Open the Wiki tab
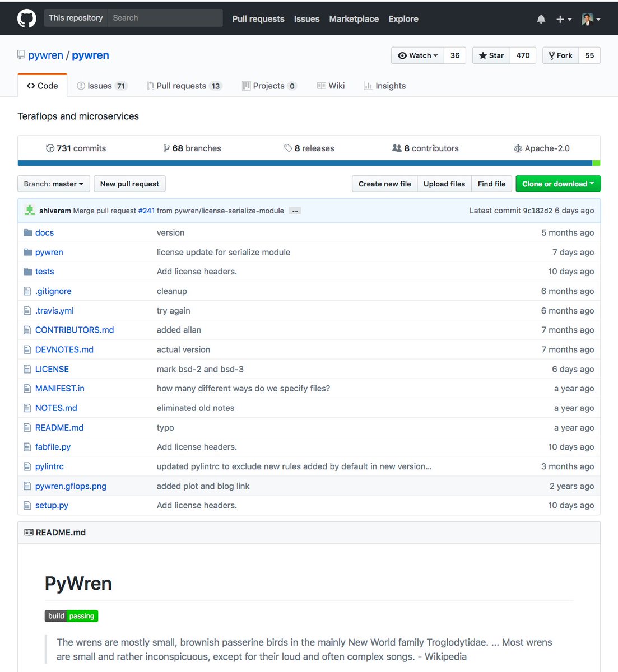Image resolution: width=618 pixels, height=672 pixels. [x=331, y=86]
